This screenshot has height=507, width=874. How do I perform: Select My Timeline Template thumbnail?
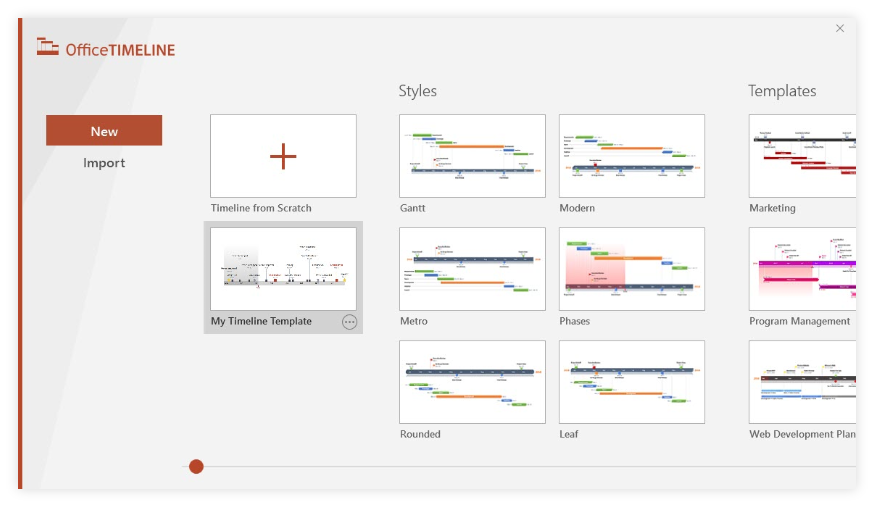pos(283,269)
